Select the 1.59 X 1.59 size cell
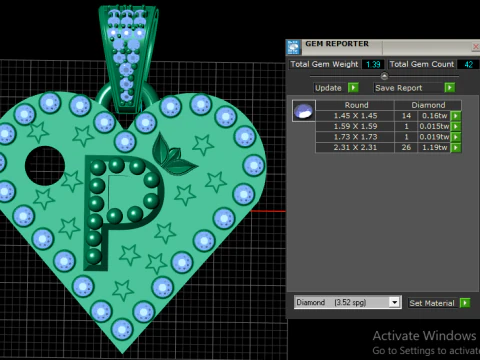480x360 pixels. tap(355, 126)
